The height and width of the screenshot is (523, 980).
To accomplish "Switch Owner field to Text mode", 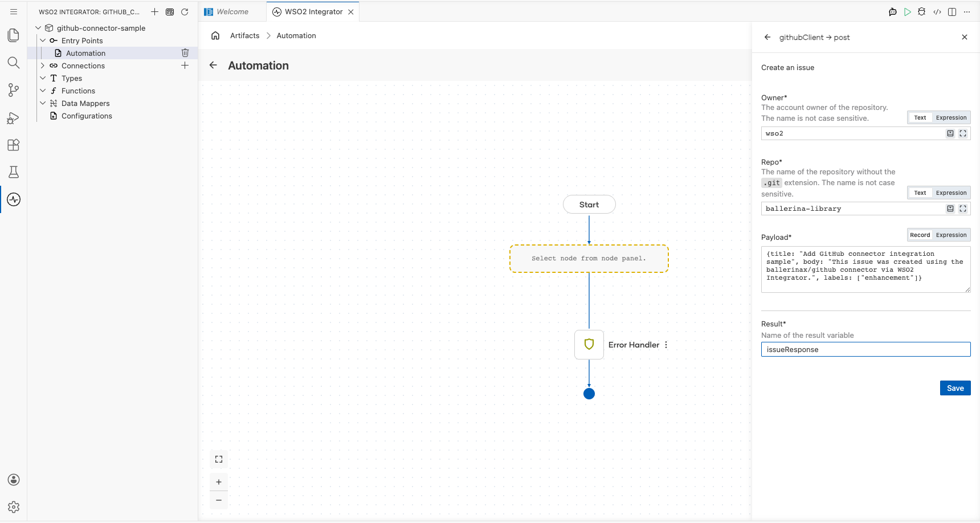I will [920, 117].
